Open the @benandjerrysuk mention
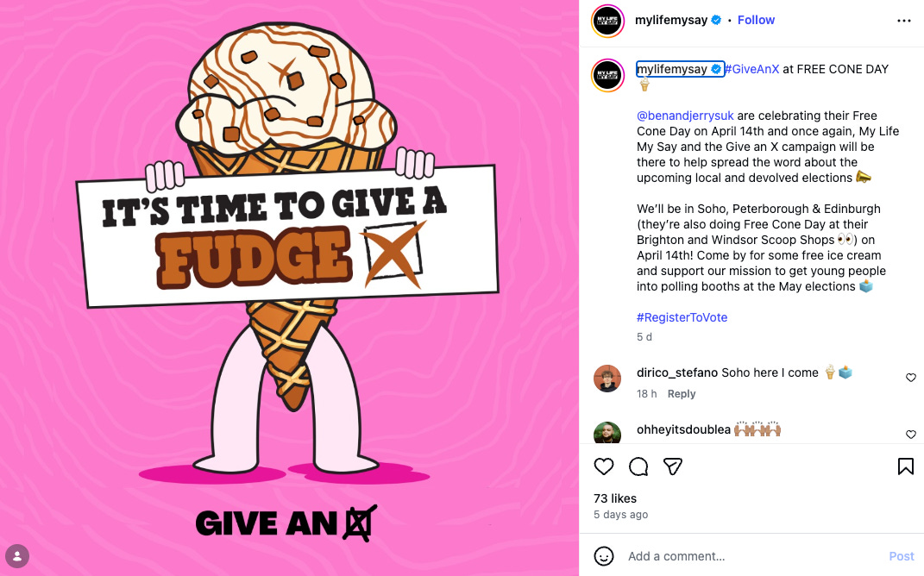This screenshot has height=576, width=924. click(x=685, y=116)
